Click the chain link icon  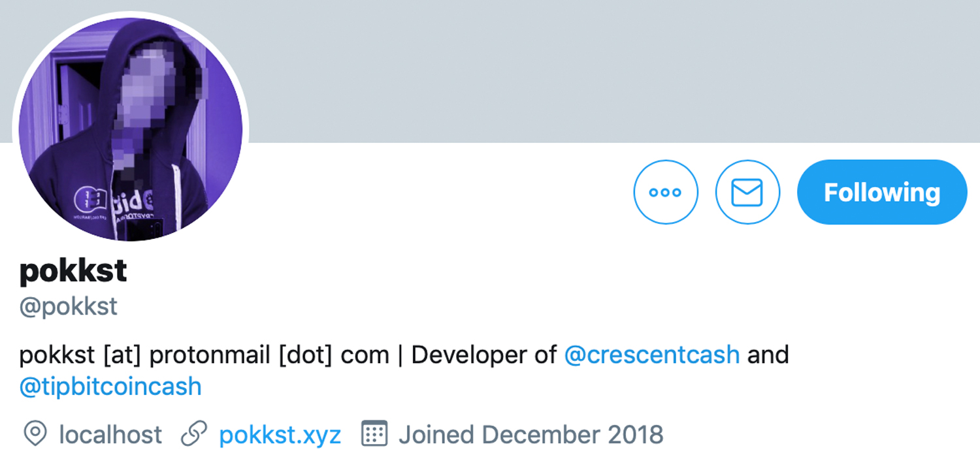pyautogui.click(x=193, y=433)
